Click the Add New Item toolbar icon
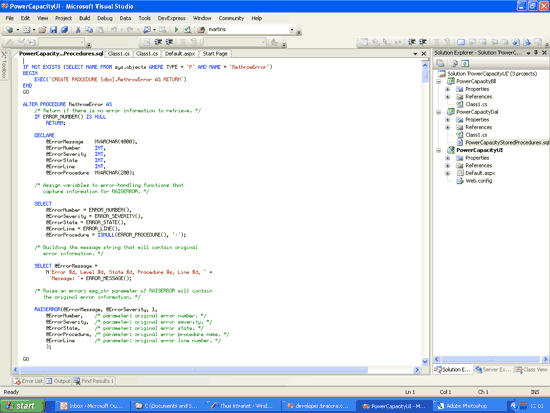The image size is (550, 413). click(x=26, y=30)
